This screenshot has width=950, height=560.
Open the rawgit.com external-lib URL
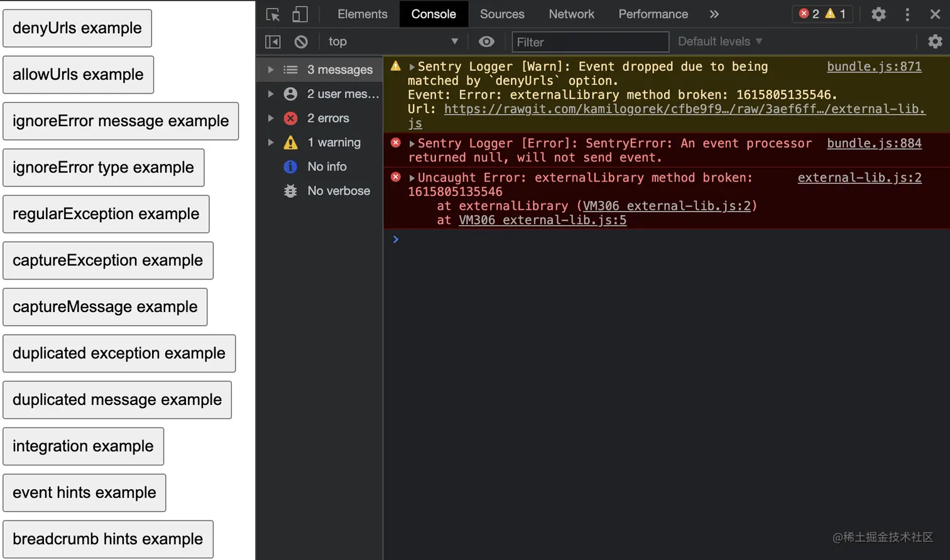684,109
